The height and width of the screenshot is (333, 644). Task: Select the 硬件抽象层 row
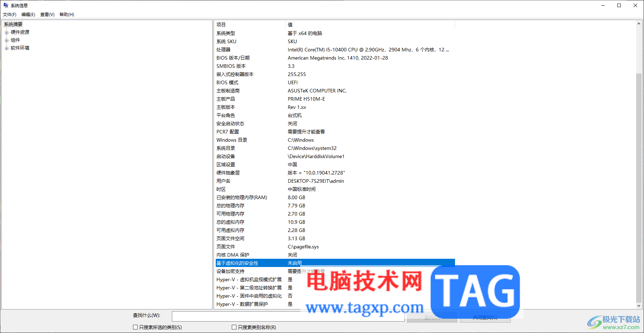tap(335, 173)
